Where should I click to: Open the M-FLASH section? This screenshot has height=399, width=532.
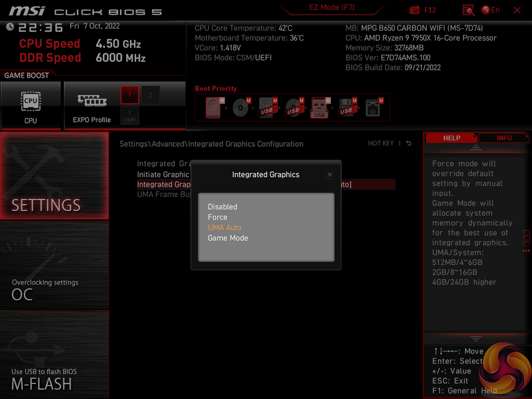(55, 355)
